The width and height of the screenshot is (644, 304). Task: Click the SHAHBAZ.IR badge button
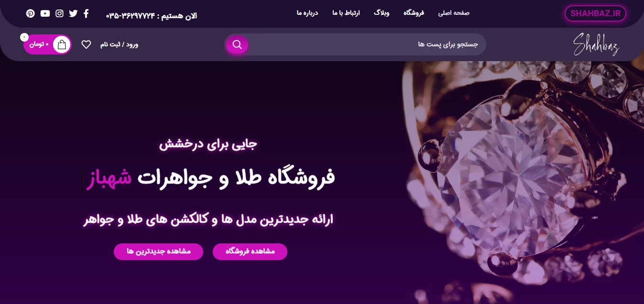tap(595, 13)
